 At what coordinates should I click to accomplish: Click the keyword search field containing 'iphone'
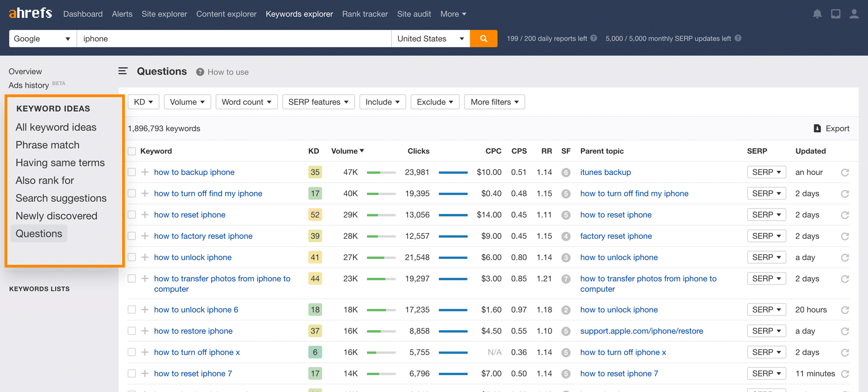point(234,39)
